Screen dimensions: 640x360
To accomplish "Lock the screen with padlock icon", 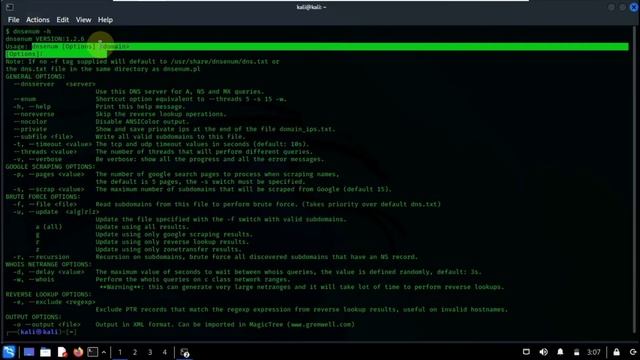I will pyautogui.click(x=616, y=352).
